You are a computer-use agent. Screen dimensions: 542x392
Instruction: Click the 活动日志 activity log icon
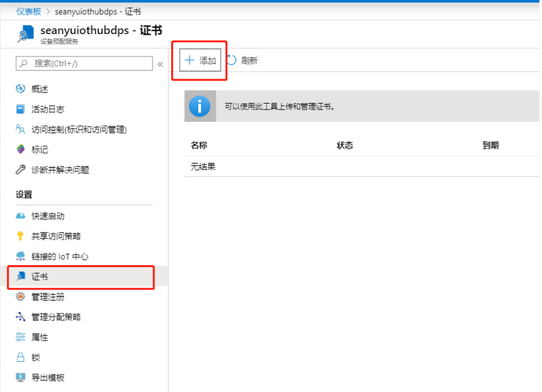click(21, 109)
